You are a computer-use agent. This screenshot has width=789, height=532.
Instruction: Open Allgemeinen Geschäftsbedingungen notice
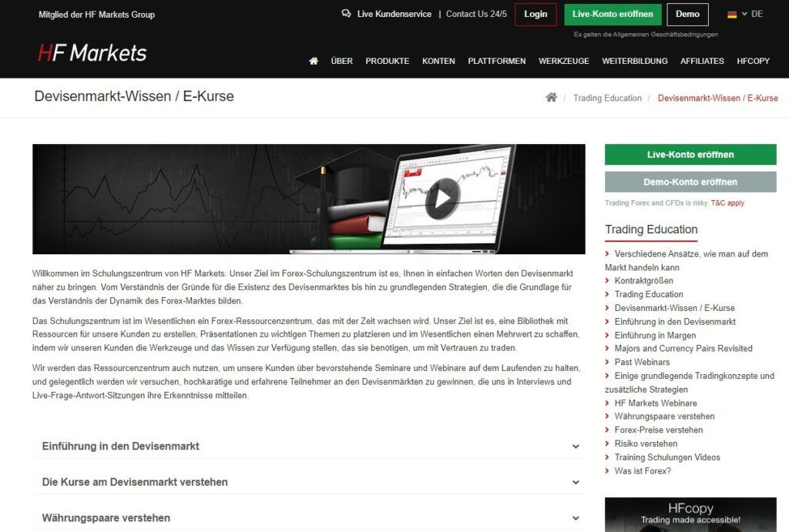coord(646,35)
